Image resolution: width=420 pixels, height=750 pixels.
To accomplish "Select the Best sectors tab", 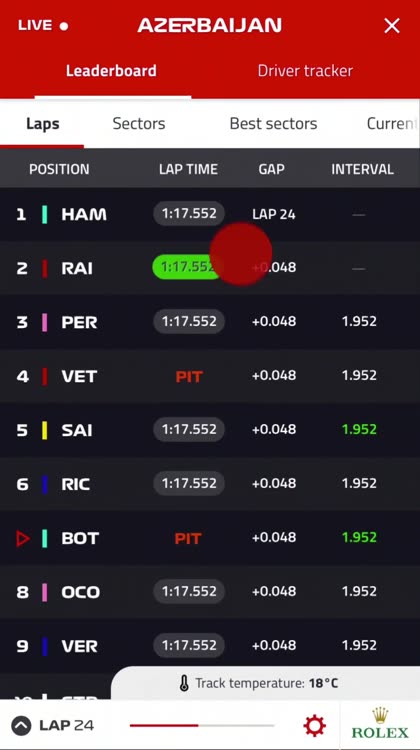I will tap(273, 123).
